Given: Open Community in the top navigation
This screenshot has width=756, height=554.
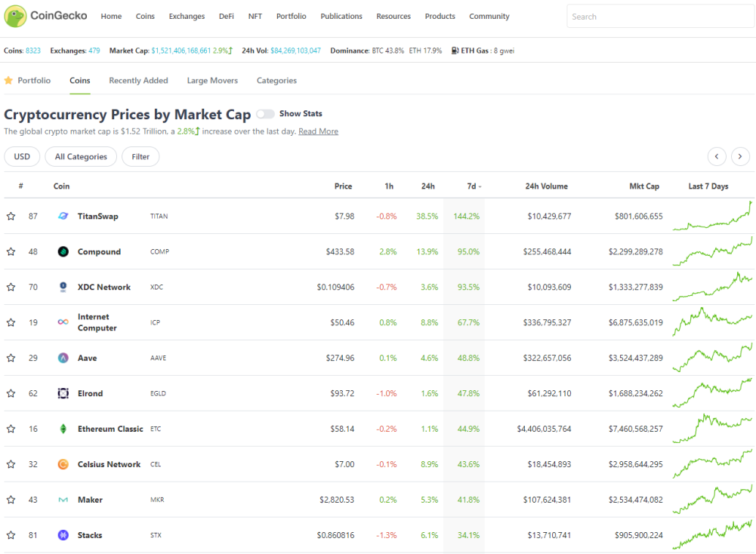Looking at the screenshot, I should pos(489,17).
